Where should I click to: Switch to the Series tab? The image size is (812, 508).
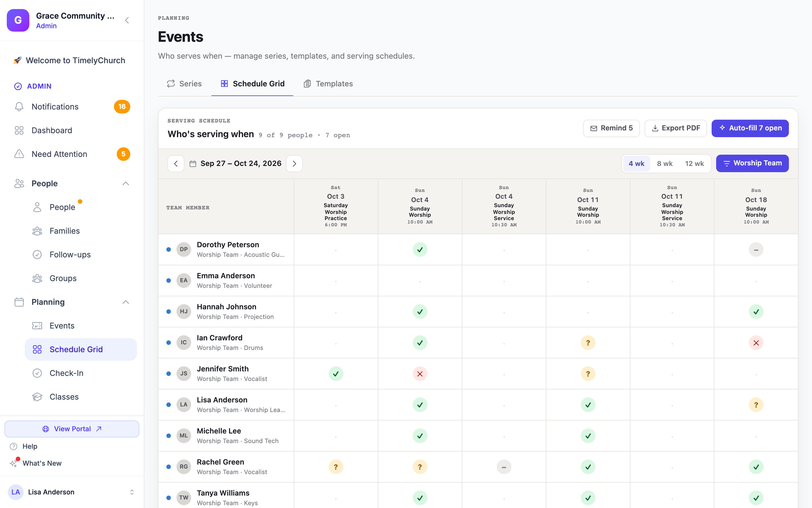(184, 84)
